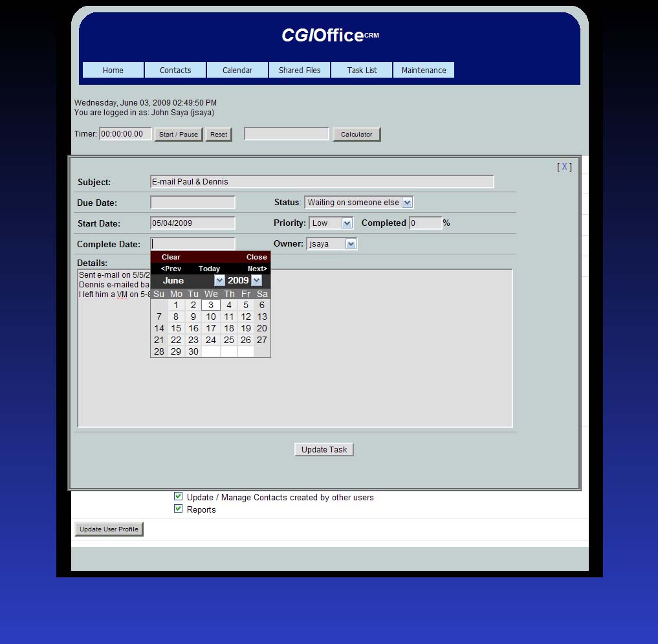Screen dimensions: 658x644
Task: Pick June 26 in the calendar
Action: pyautogui.click(x=246, y=340)
